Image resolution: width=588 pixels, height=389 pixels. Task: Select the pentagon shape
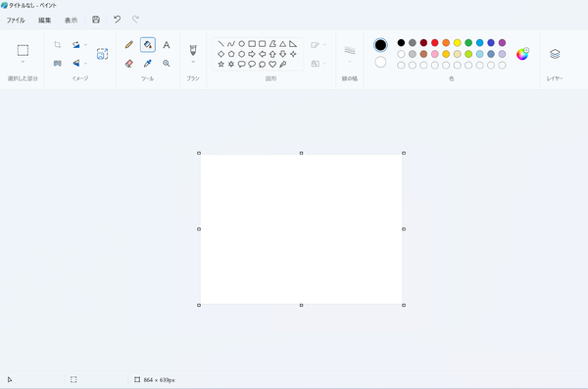pyautogui.click(x=231, y=54)
